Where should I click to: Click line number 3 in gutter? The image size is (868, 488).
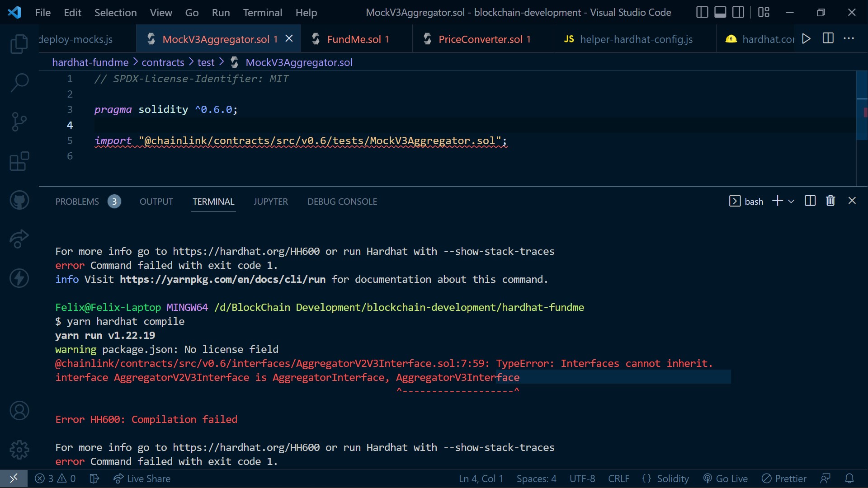point(70,109)
